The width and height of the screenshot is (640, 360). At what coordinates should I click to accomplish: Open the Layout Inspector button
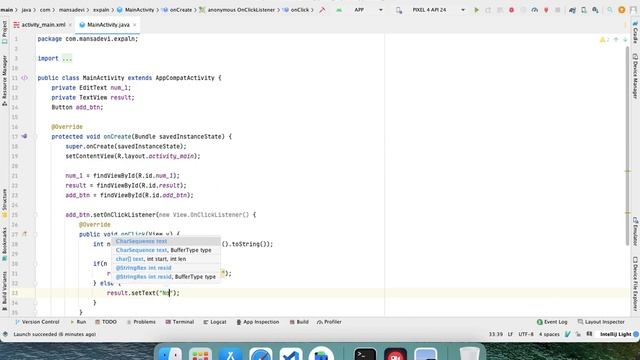(x=601, y=322)
